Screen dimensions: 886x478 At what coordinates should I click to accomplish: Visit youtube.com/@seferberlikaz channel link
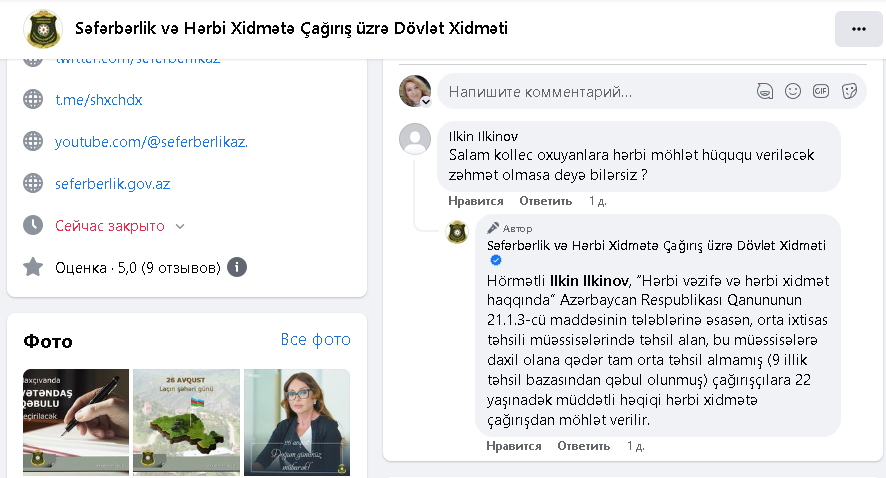151,142
